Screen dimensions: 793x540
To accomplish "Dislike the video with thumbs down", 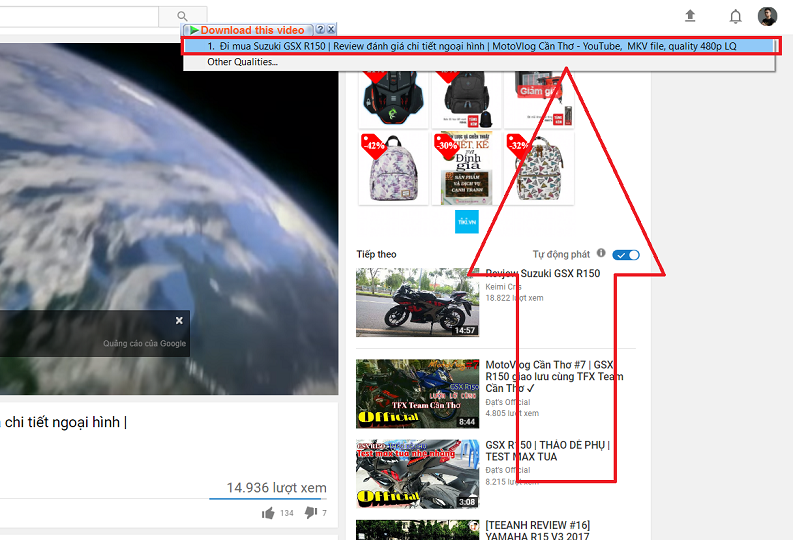I will [311, 513].
